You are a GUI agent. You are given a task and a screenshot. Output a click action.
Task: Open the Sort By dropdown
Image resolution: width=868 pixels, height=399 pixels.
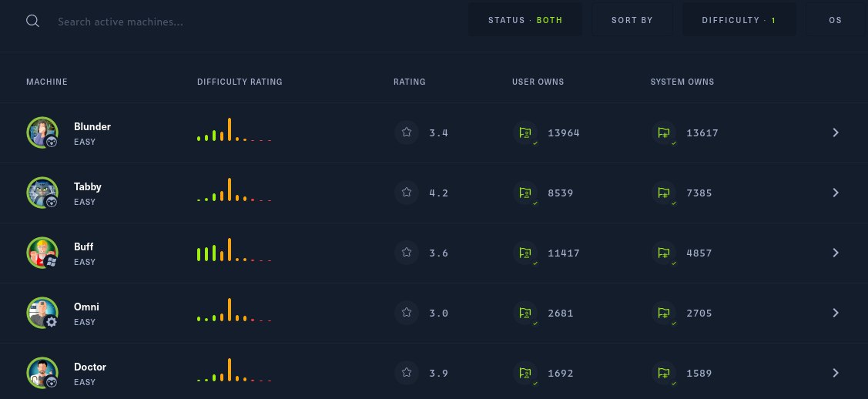coord(632,20)
